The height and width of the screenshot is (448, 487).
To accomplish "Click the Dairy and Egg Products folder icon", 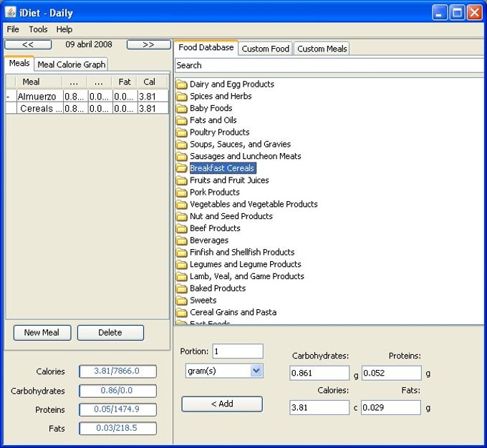I will [x=182, y=84].
